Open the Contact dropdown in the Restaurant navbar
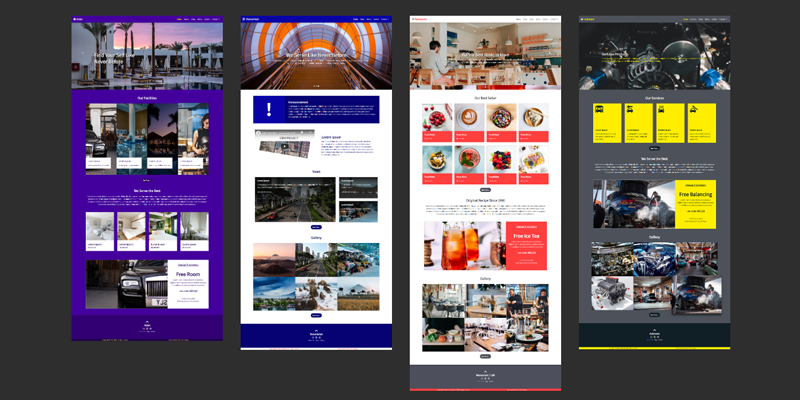Viewport: 800px width, 400px height. [x=554, y=19]
